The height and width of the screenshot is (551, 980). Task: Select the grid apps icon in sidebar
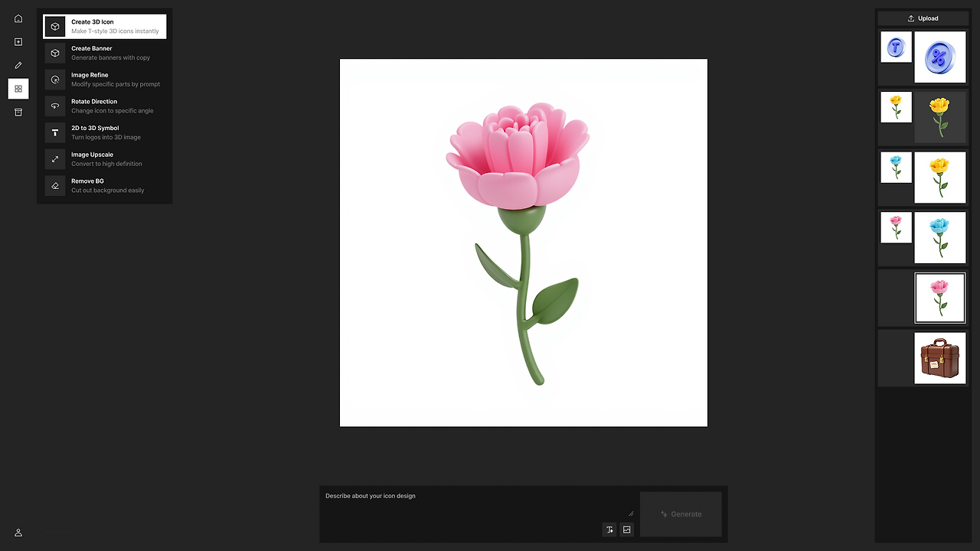click(x=18, y=89)
